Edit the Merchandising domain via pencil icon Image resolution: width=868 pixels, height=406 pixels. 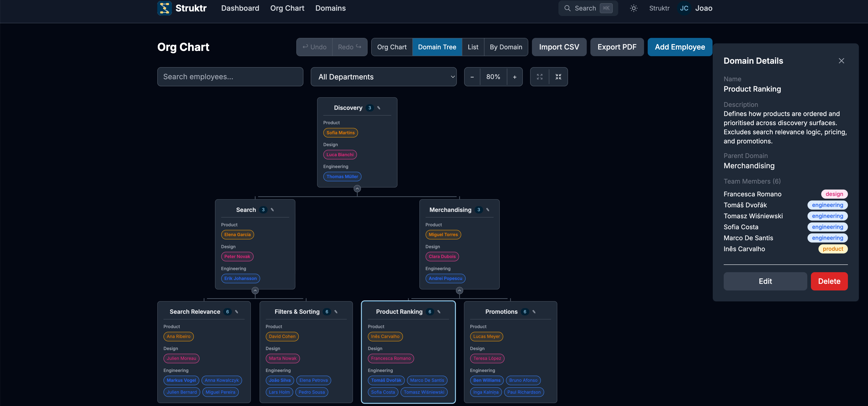click(x=488, y=210)
